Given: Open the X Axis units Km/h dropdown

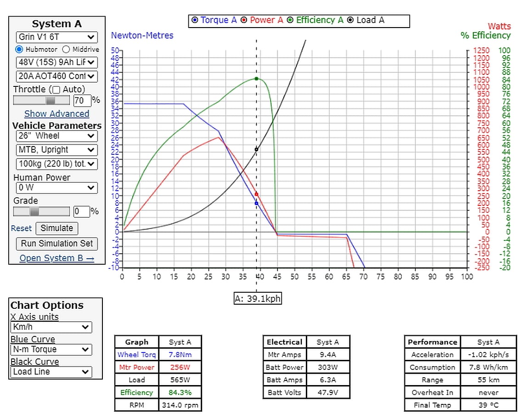Looking at the screenshot, I should [x=51, y=327].
